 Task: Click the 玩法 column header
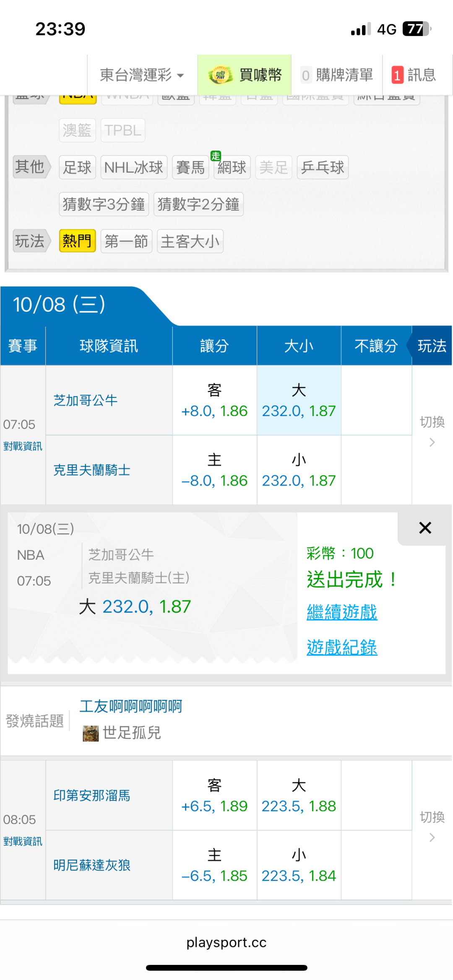(x=432, y=346)
